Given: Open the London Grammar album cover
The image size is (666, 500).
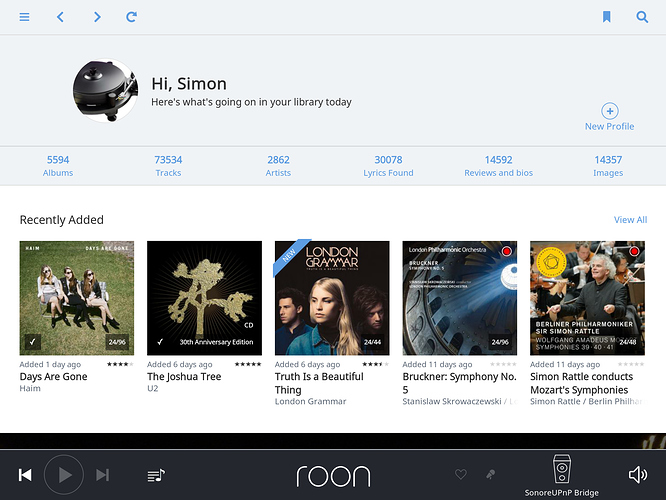Looking at the screenshot, I should click(x=332, y=298).
